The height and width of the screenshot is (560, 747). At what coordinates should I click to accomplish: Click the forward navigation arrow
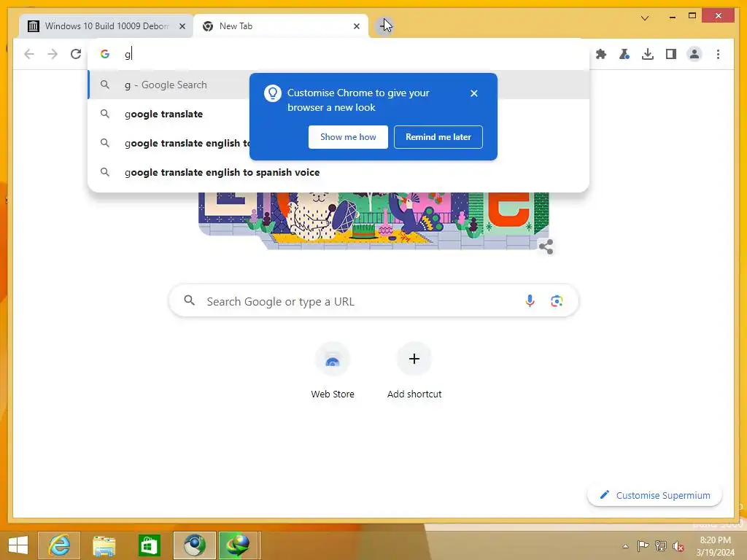click(x=53, y=54)
